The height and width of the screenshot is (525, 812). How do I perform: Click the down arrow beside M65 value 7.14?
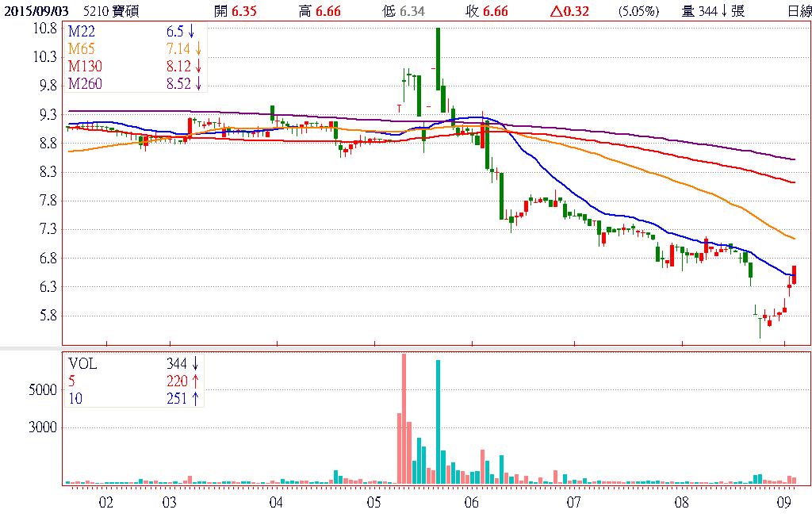(x=198, y=49)
